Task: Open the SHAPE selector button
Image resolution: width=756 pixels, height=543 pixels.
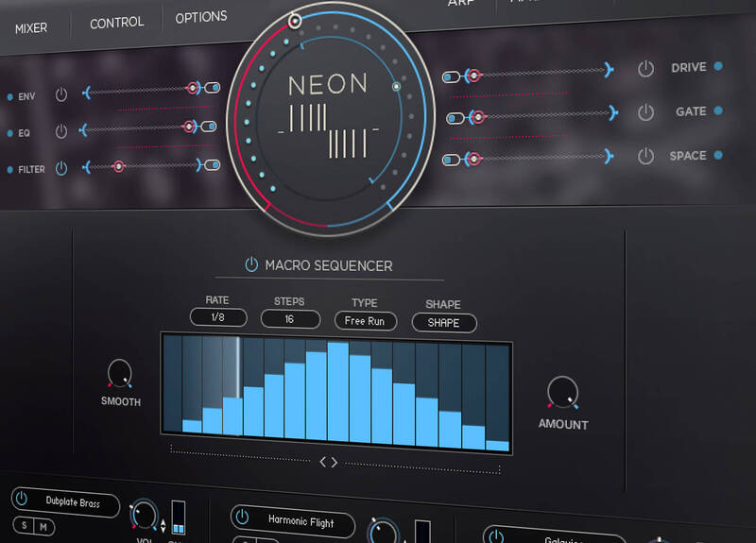Action: pyautogui.click(x=443, y=323)
